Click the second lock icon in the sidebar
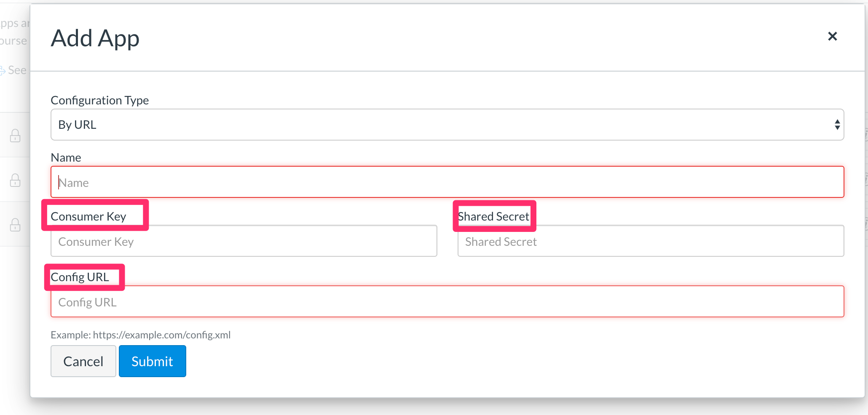 point(15,181)
